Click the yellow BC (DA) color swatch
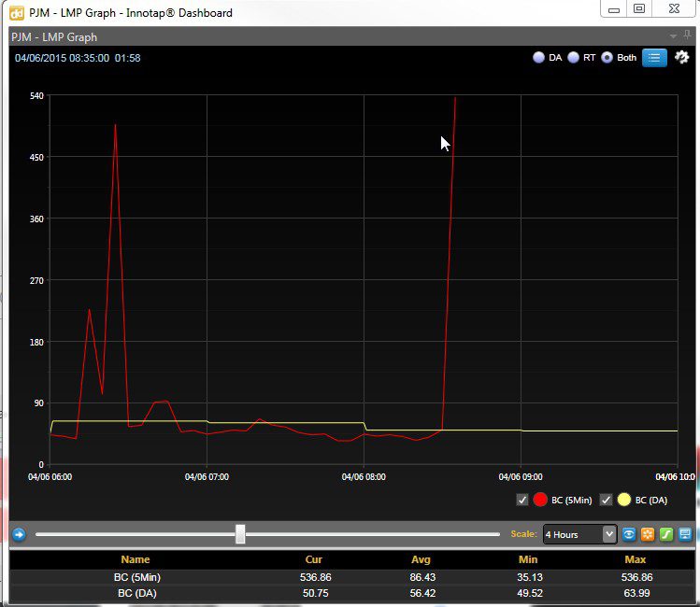Screen dimensions: 700x607 (623, 500)
